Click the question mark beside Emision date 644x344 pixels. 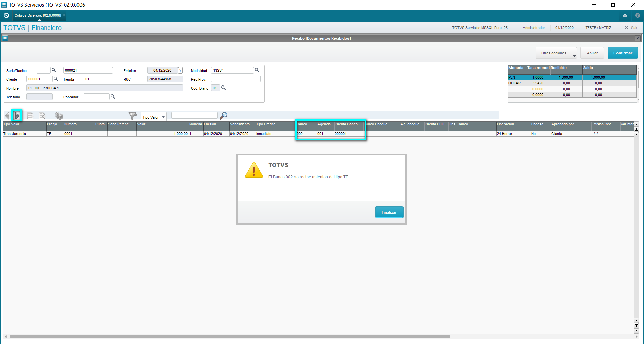coord(180,70)
